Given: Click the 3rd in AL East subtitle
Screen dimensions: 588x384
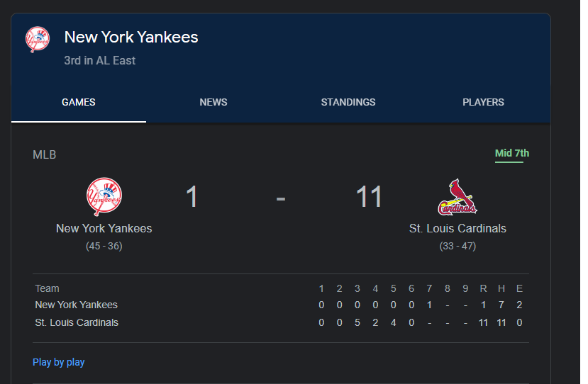Looking at the screenshot, I should click(100, 60).
